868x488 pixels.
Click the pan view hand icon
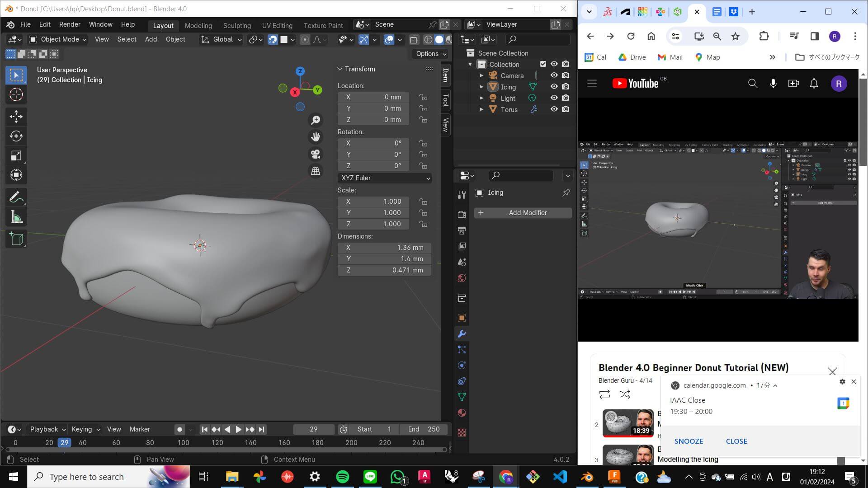[x=316, y=136]
